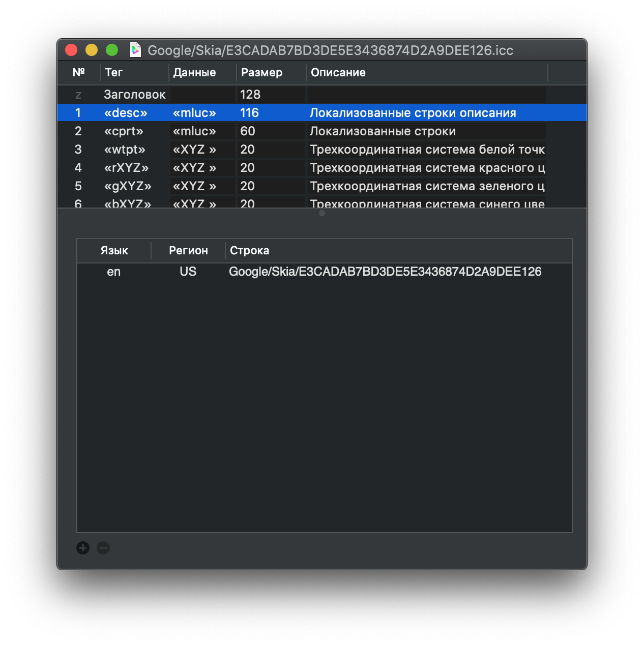Click the remove localized string minus button
The height and width of the screenshot is (645, 644).
(x=103, y=548)
